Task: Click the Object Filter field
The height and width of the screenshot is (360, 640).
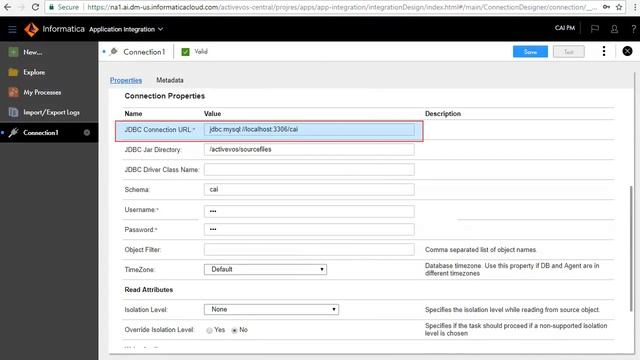Action: [x=309, y=249]
